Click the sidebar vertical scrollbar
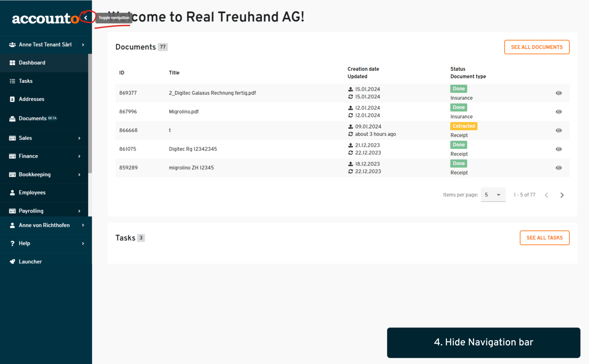This screenshot has width=589, height=364. [x=90, y=113]
